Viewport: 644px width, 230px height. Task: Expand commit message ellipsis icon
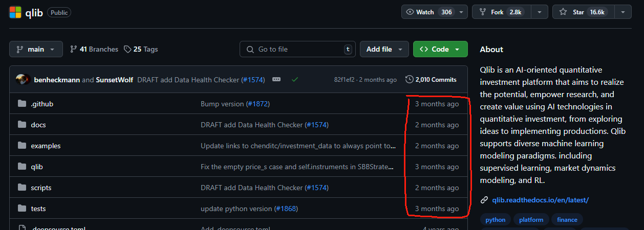point(276,80)
